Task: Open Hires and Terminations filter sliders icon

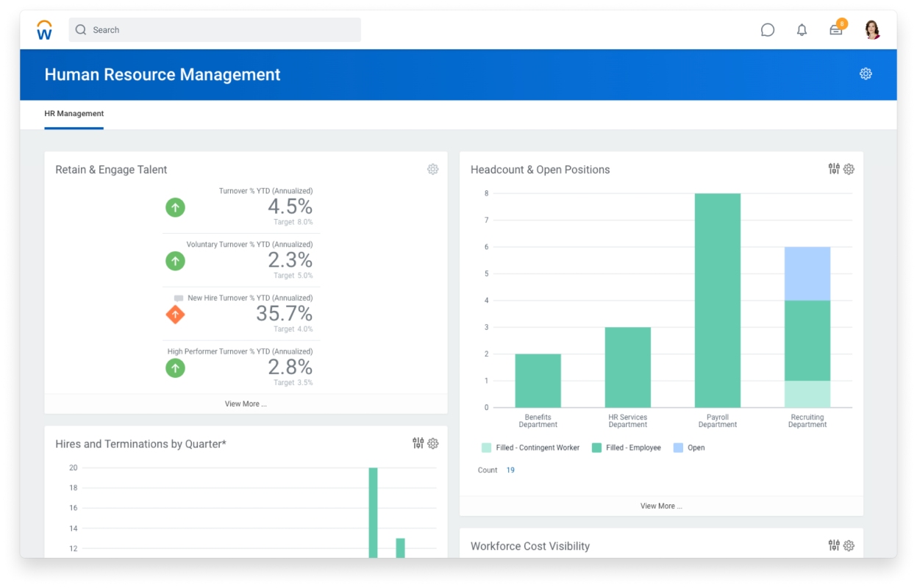Action: pyautogui.click(x=418, y=443)
